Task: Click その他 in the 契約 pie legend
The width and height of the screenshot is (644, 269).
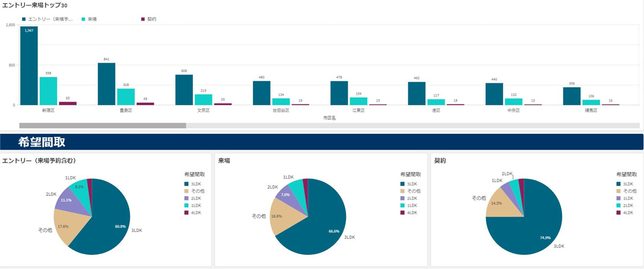Action: [x=629, y=191]
